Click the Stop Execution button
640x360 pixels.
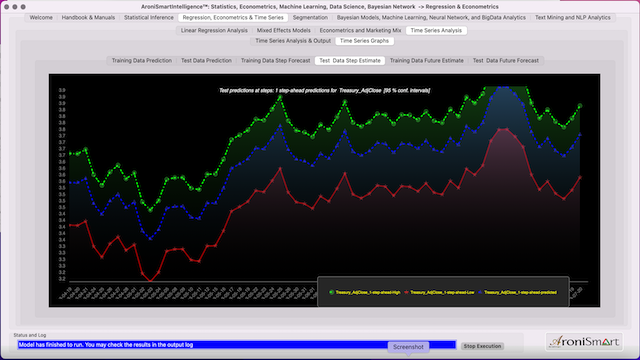(482, 346)
